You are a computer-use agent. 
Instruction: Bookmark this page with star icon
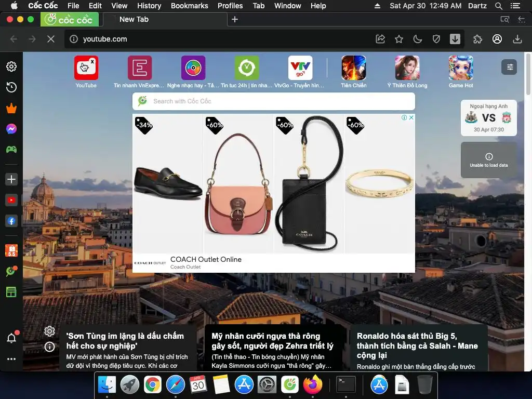pos(399,39)
